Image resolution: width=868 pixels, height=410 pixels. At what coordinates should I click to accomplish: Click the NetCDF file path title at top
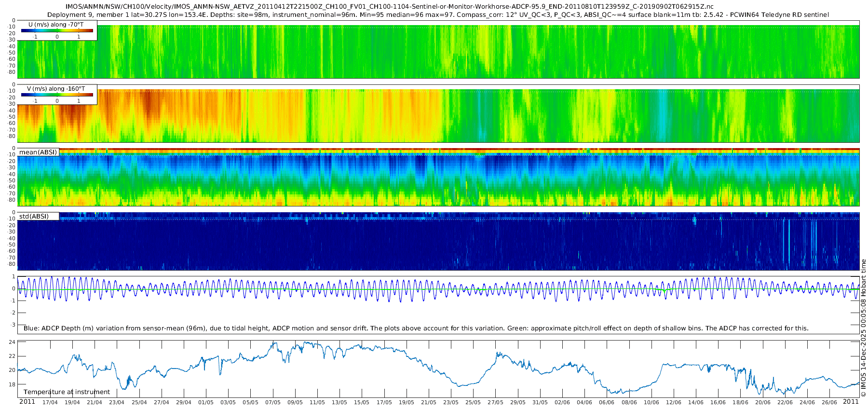(390, 7)
